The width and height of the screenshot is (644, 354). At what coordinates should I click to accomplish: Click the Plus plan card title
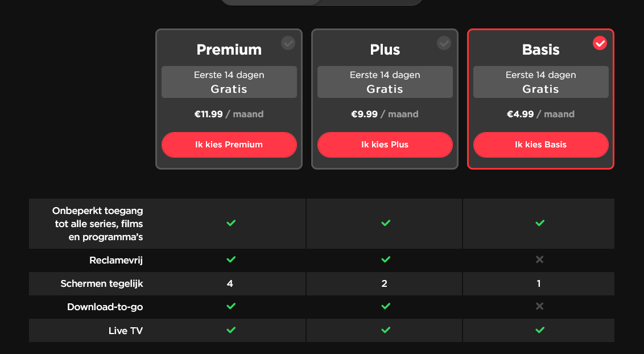(x=385, y=50)
